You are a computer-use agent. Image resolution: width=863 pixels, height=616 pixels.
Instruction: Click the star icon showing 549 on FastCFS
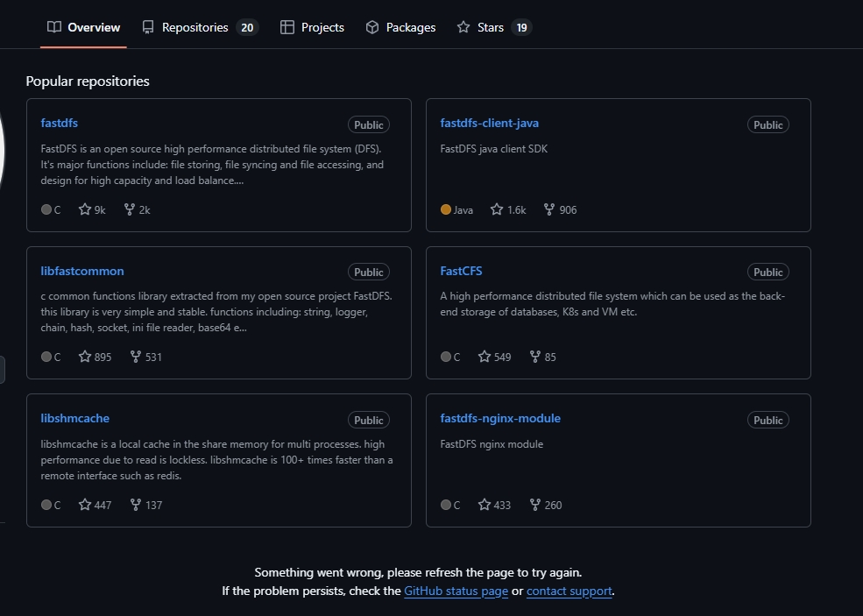[x=485, y=357]
